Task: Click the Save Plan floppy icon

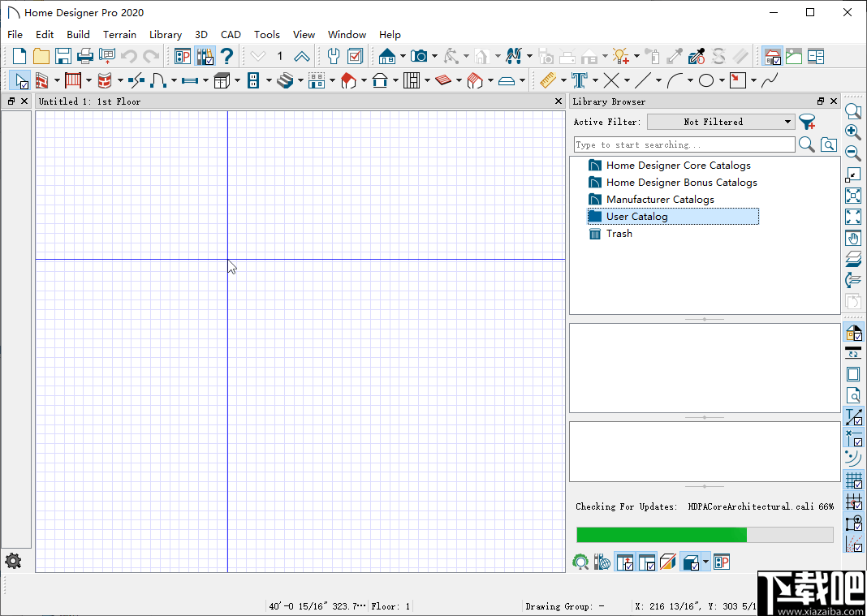Action: point(63,56)
